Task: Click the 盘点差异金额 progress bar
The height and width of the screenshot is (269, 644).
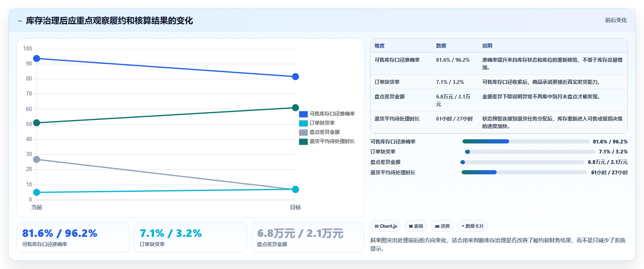Action: tap(522, 162)
